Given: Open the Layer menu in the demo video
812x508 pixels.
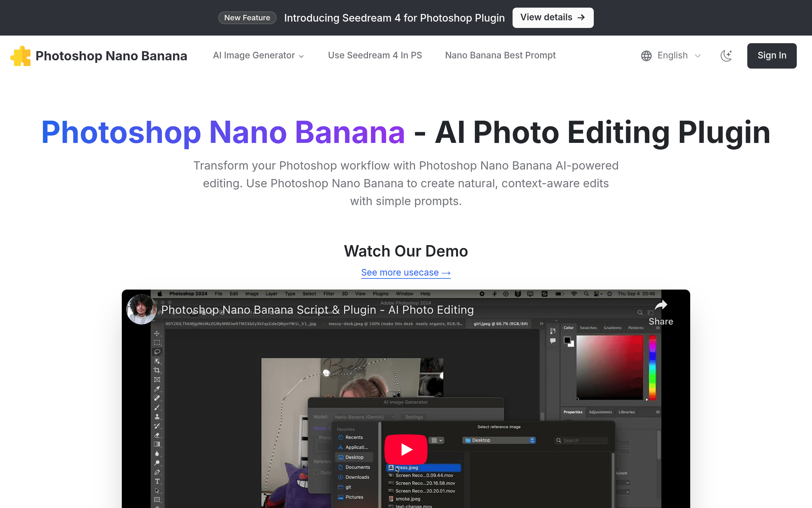Looking at the screenshot, I should pos(272,294).
